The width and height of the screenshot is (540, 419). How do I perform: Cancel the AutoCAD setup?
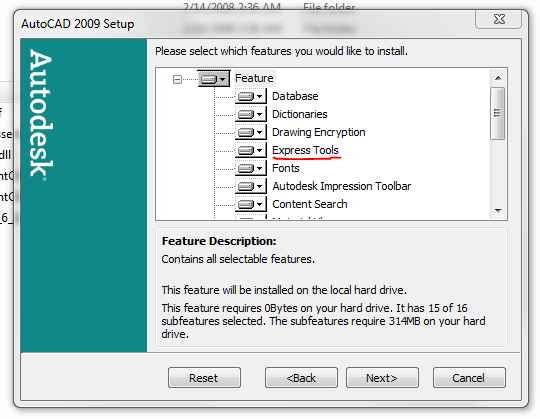coord(469,378)
